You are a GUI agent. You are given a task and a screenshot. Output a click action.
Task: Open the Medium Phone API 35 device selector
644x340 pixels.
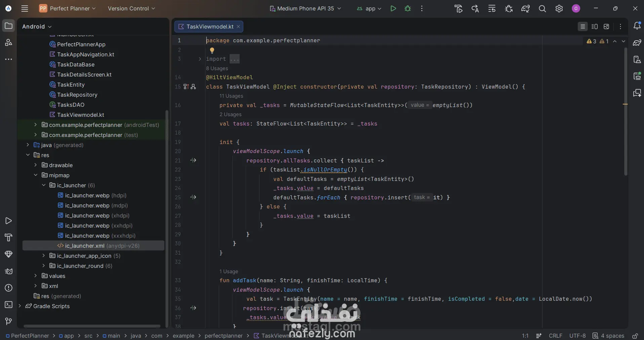tap(305, 8)
